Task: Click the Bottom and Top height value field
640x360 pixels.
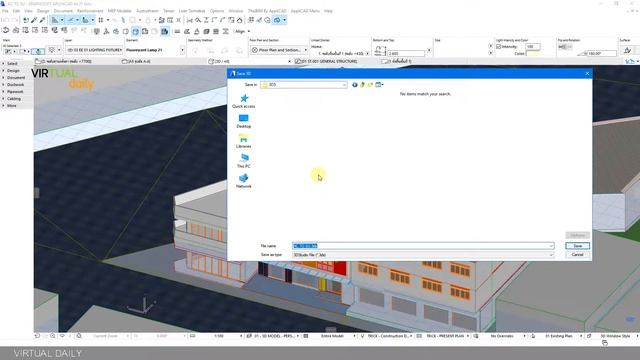Action: [x=406, y=53]
